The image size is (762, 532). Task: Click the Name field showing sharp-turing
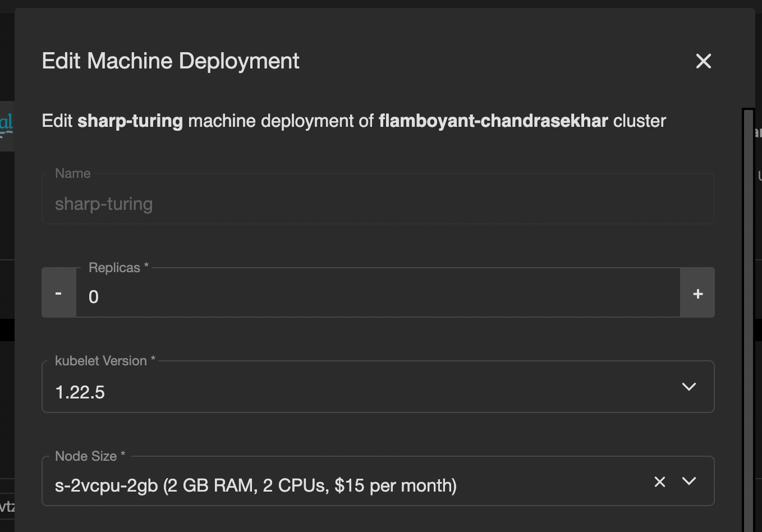click(224, 203)
